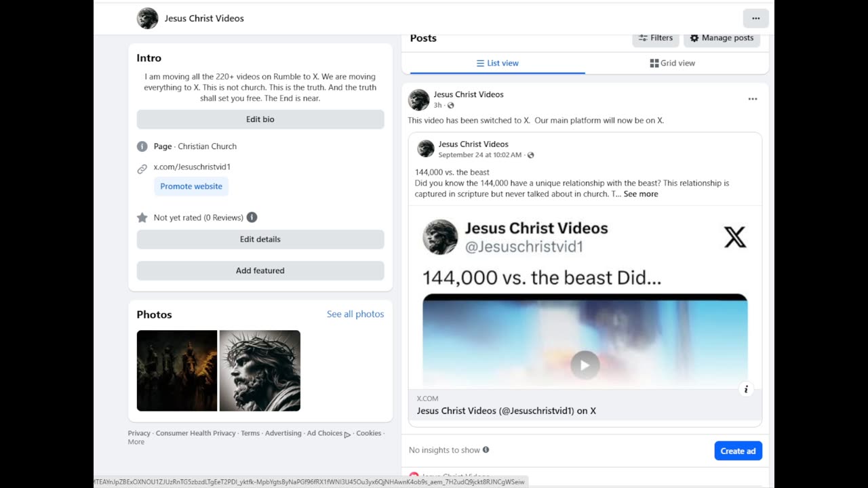Open the September 24 at 10:02 AM timestamp

point(479,155)
